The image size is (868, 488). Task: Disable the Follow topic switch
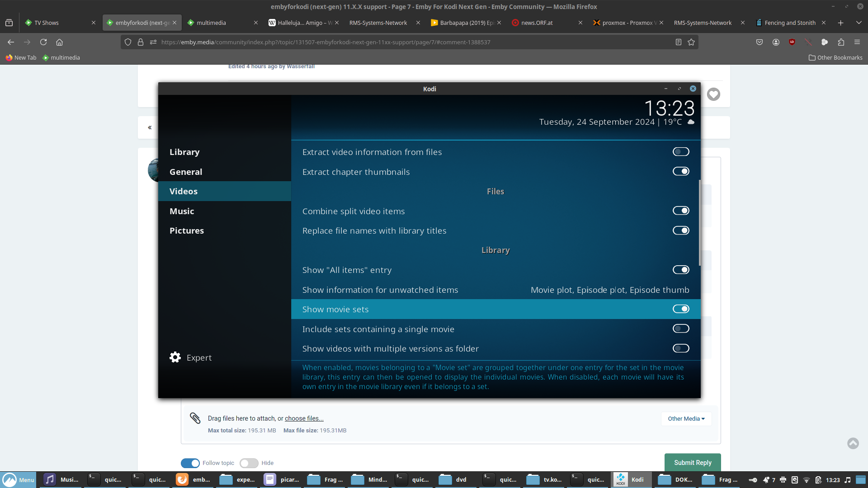pos(191,463)
